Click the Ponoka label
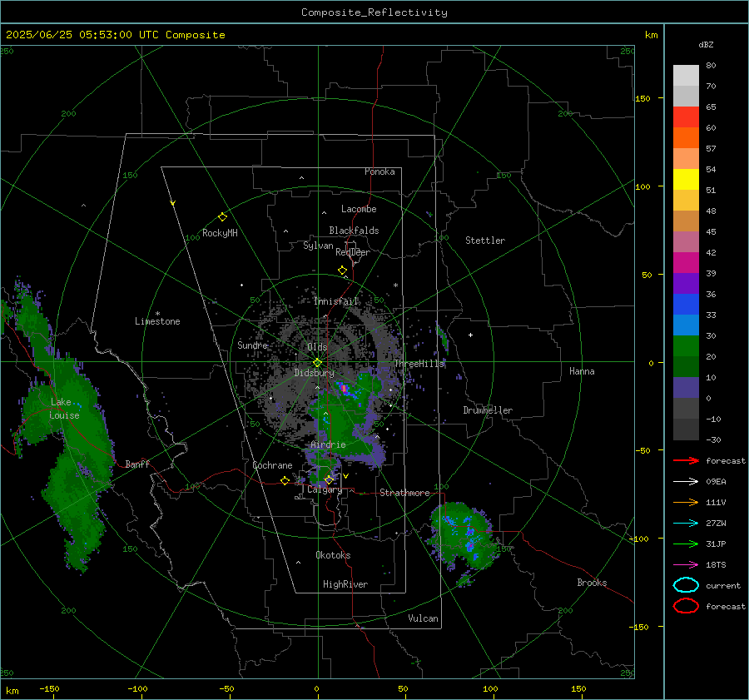 point(379,171)
